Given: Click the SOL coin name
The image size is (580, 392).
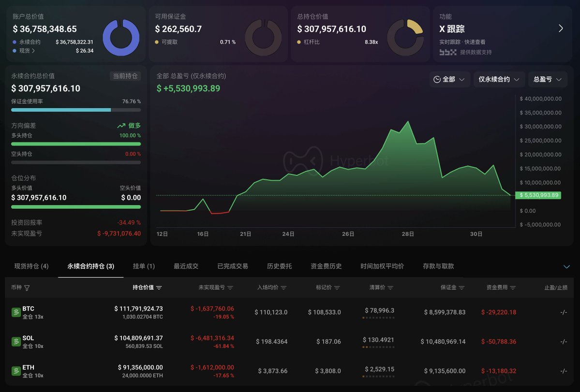Looking at the screenshot, I should tap(28, 338).
